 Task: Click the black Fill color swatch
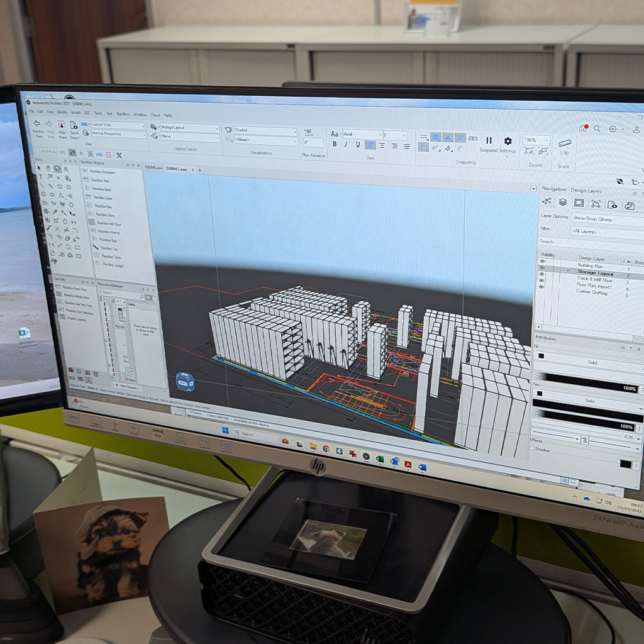coord(540,356)
